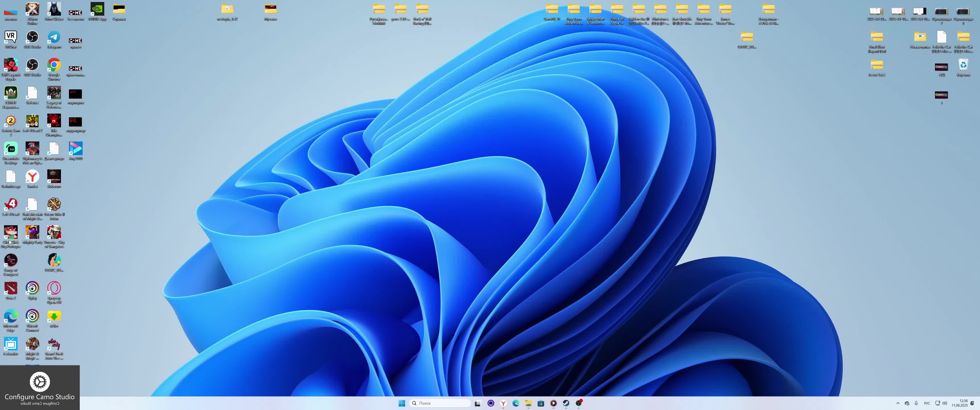The image size is (980, 410).
Task: Select the Left 4 Dead 2 icon
Action: pos(32,123)
